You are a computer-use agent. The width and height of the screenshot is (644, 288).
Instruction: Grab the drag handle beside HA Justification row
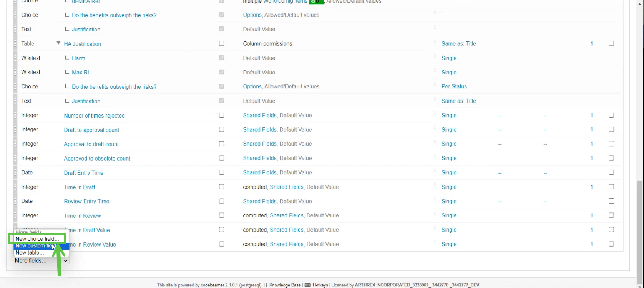pyautogui.click(x=15, y=44)
